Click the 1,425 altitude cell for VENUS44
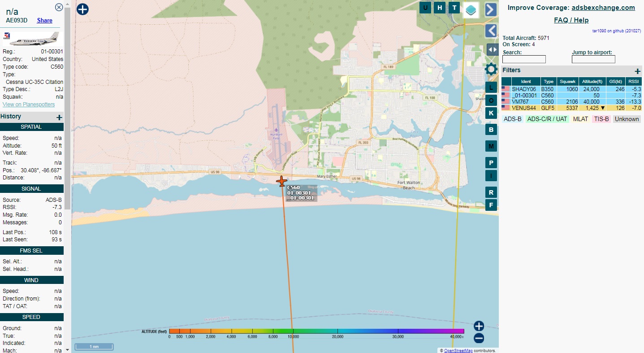The image size is (644, 353). (x=592, y=108)
